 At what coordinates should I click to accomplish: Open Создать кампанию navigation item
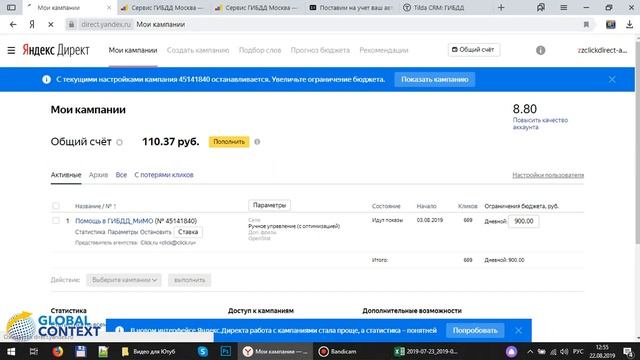point(198,50)
